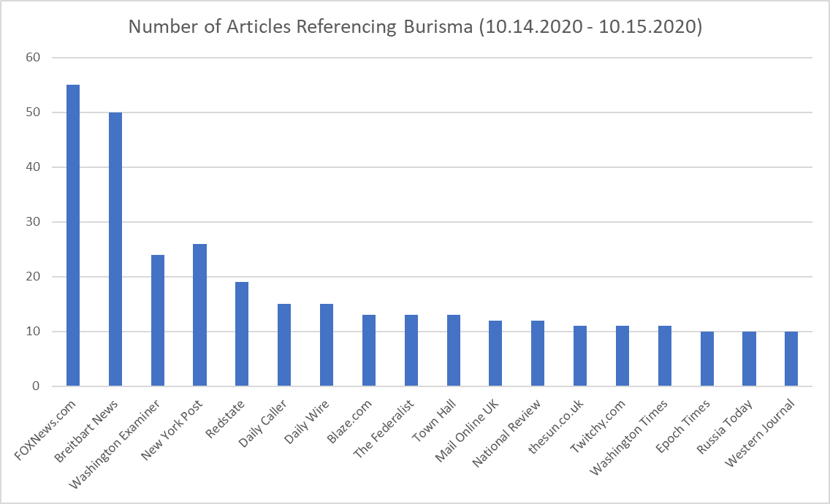Select the Daily Caller bar
Viewport: 830px width, 504px height.
[284, 345]
